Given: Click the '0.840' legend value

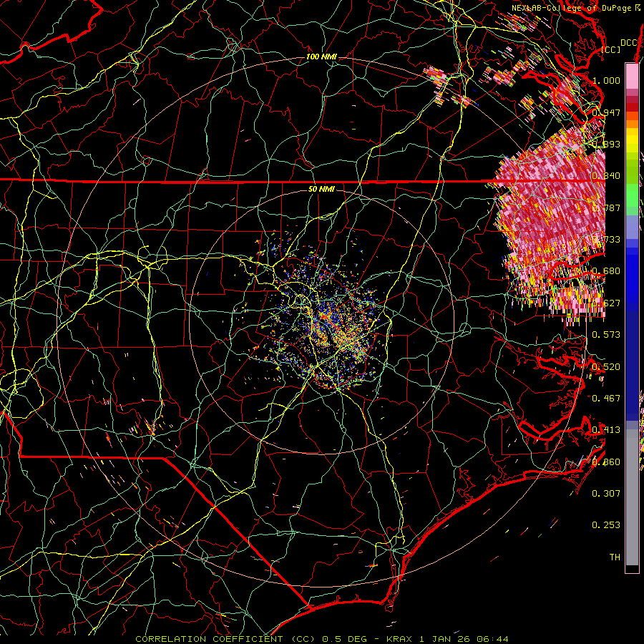Looking at the screenshot, I should pos(606,176).
